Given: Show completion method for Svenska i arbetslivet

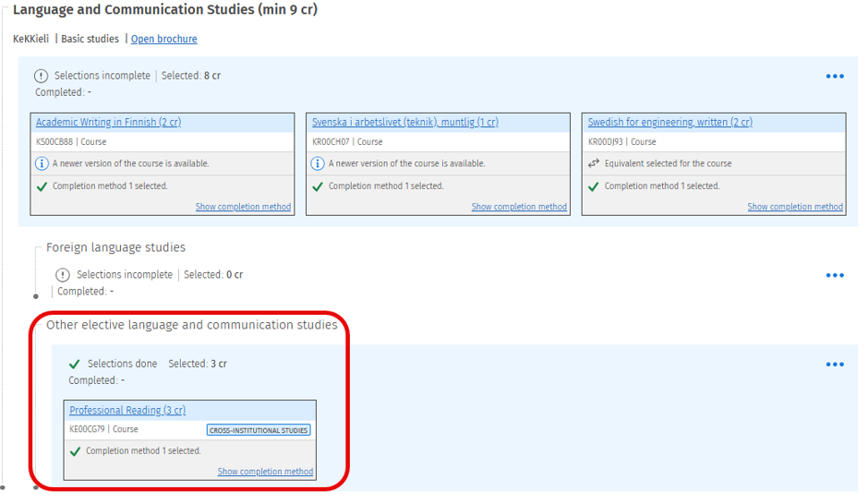Looking at the screenshot, I should pyautogui.click(x=519, y=207).
